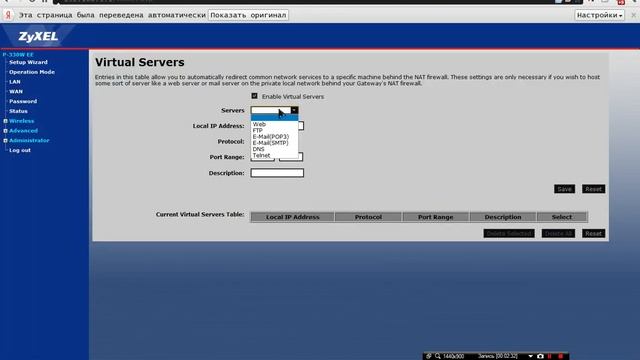Click the Local IP Address column header
Image resolution: width=640 pixels, height=360 pixels.
[x=293, y=217]
